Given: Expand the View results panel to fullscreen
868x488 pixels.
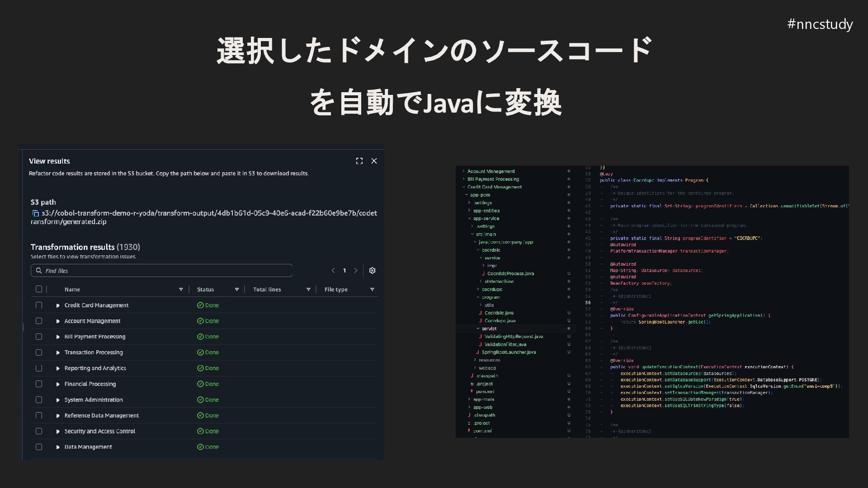Looking at the screenshot, I should tap(359, 161).
